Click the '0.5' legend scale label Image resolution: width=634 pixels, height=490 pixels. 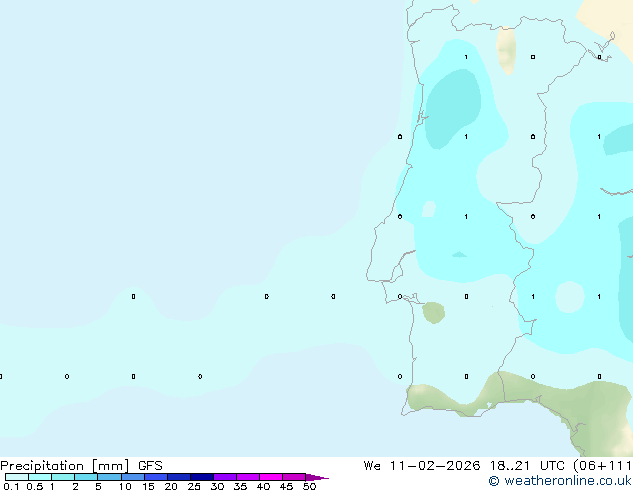[x=34, y=486]
